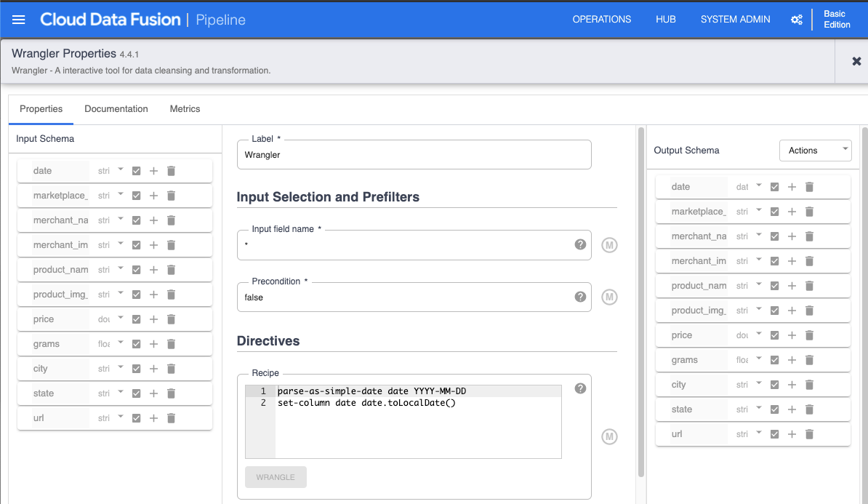Click the properties panel vertical scrollbar
This screenshot has width=868, height=504.
(x=641, y=302)
